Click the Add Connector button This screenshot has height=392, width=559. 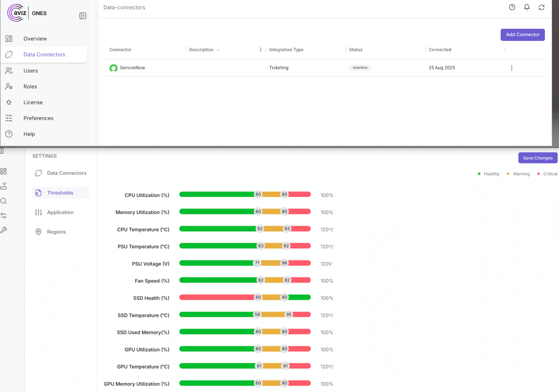coord(522,35)
